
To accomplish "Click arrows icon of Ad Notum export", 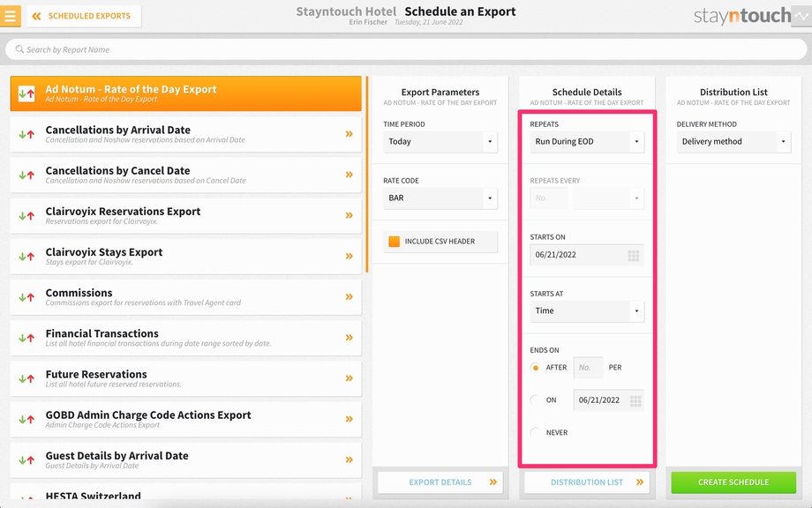I will click(x=26, y=93).
